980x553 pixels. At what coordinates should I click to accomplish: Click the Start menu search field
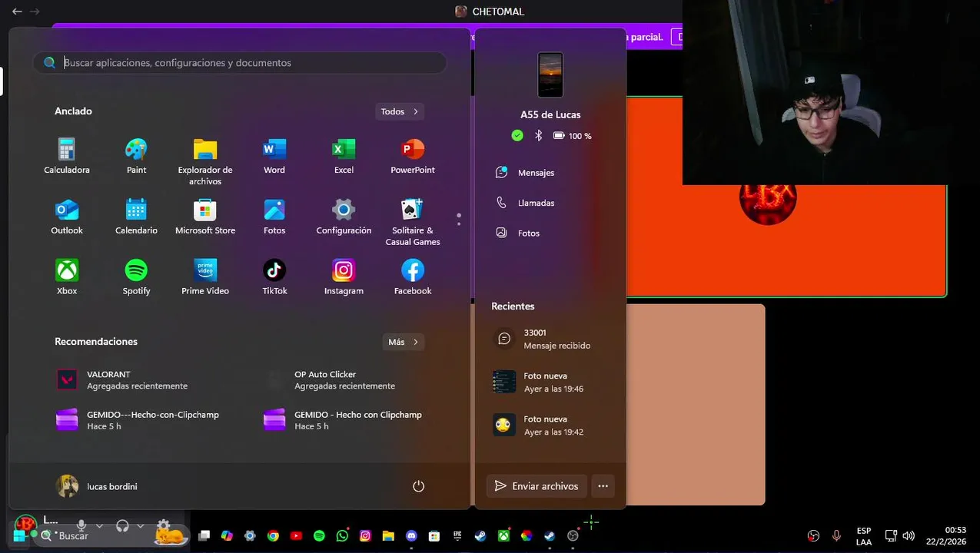(x=240, y=63)
